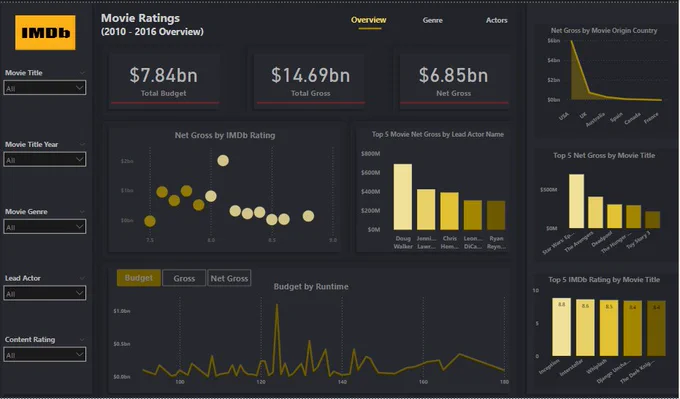Switch to the Overview tab

[x=369, y=20]
